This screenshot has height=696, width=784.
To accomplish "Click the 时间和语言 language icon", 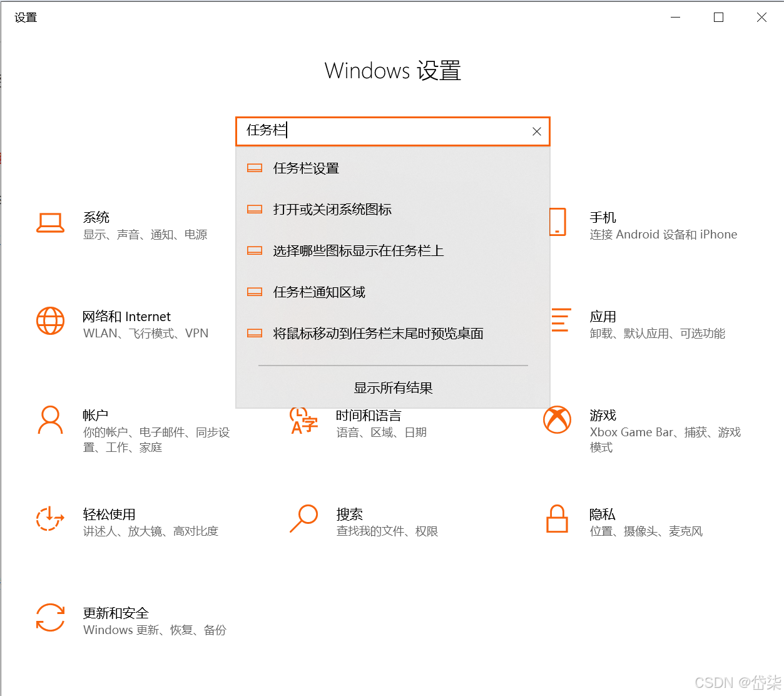I will click(304, 421).
